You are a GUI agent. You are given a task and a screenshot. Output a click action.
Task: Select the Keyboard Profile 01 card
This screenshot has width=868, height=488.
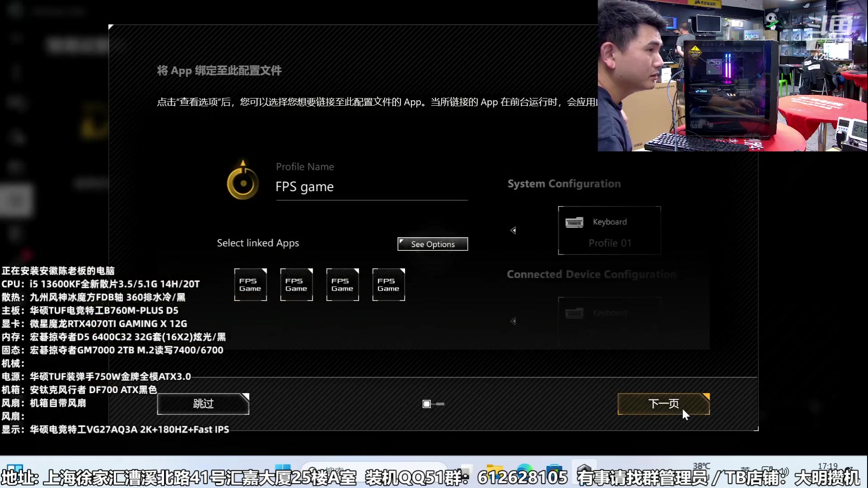(x=609, y=230)
